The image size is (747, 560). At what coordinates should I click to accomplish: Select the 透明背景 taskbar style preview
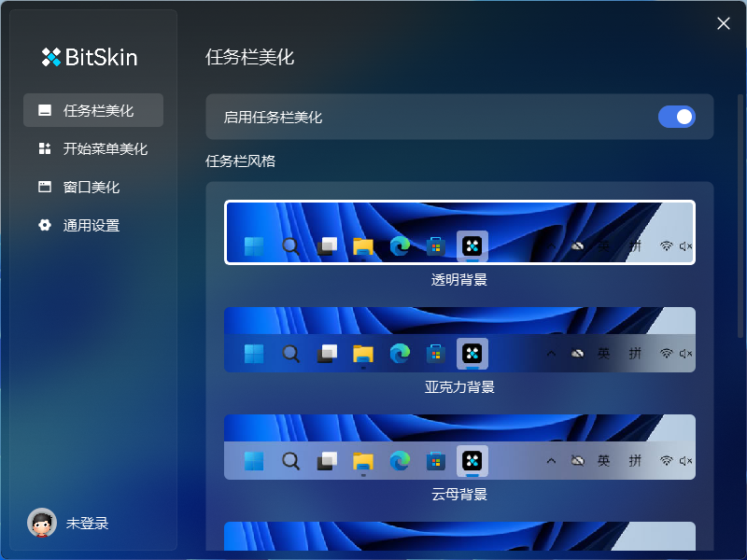459,232
